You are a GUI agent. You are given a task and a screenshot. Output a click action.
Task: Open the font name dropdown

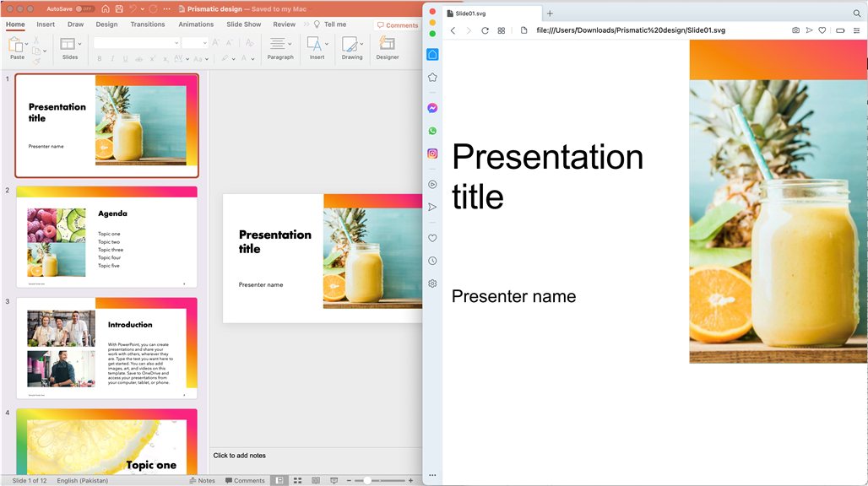tap(176, 42)
